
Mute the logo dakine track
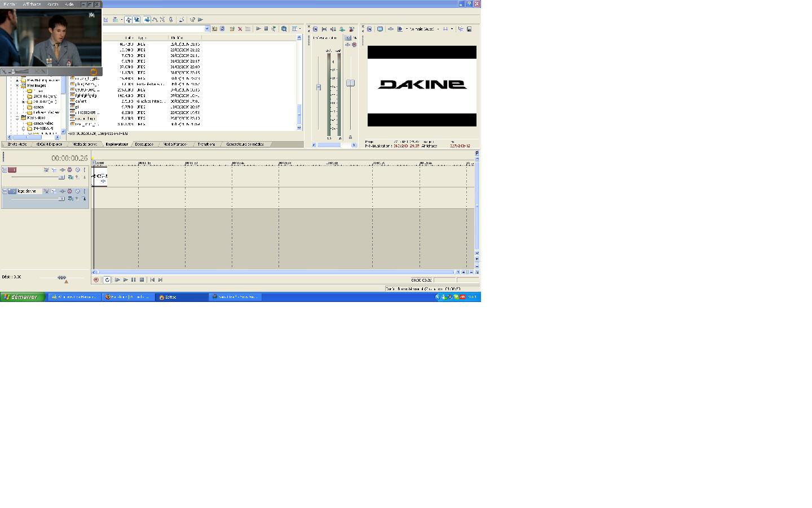[78, 191]
